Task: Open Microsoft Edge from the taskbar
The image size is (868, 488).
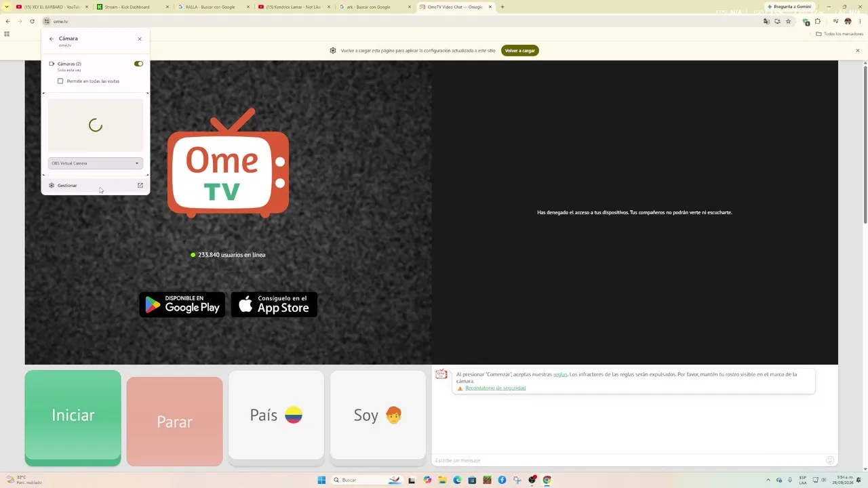Action: click(x=457, y=480)
